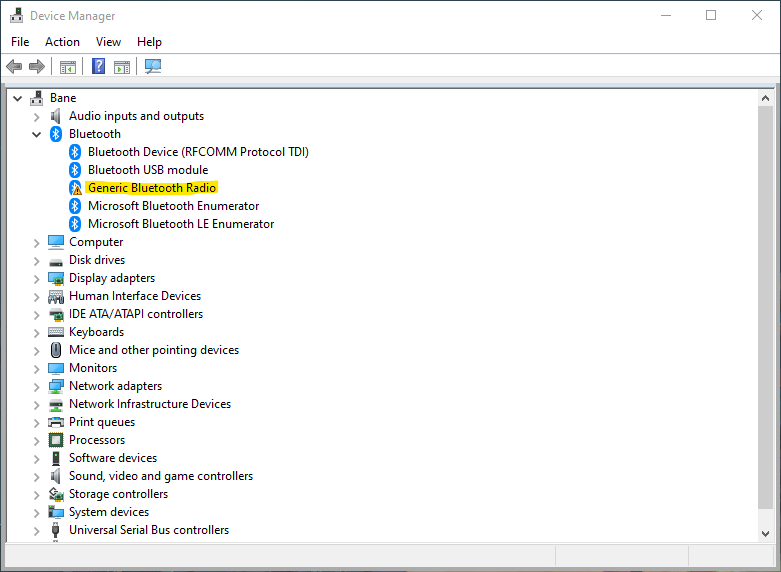Click the RFCOMM Protocol TDI device icon

[75, 152]
